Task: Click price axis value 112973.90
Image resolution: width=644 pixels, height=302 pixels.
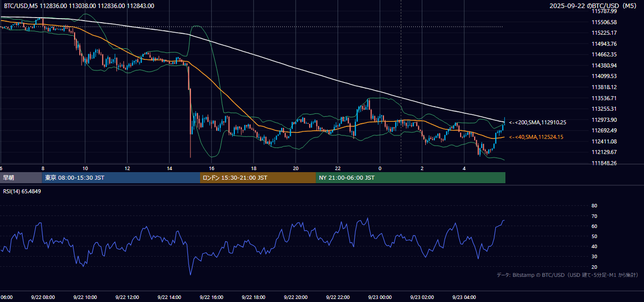Action: coord(604,120)
